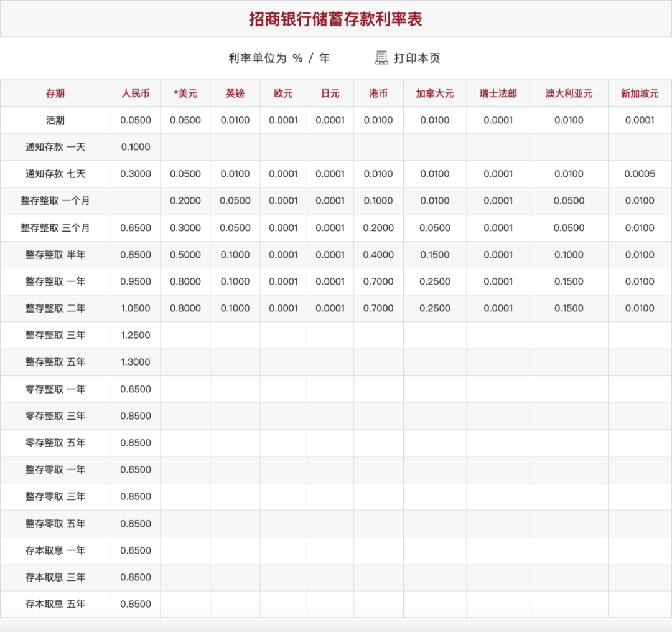
Task: Select the 通知存款 一天 row label
Action: coord(55,147)
